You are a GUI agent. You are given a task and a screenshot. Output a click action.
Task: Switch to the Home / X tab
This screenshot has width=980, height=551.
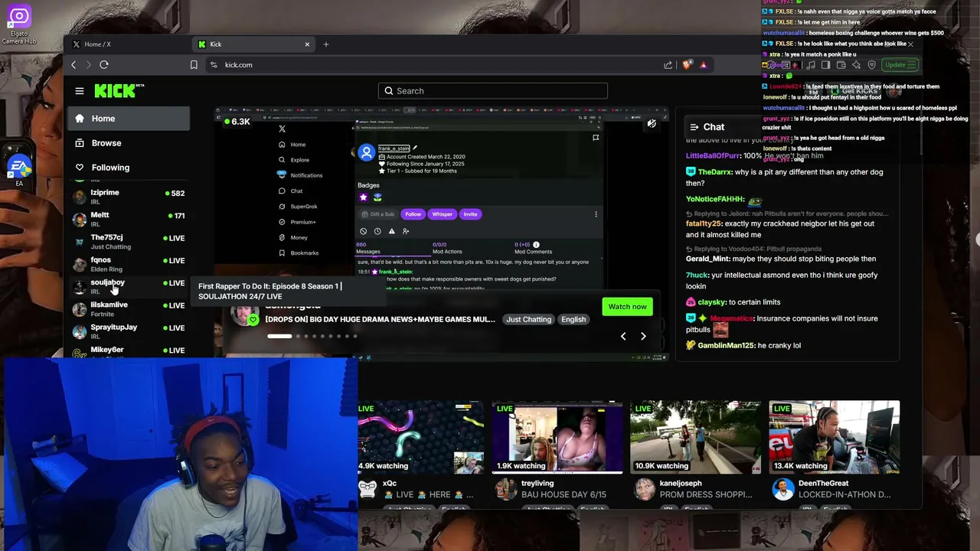[130, 44]
